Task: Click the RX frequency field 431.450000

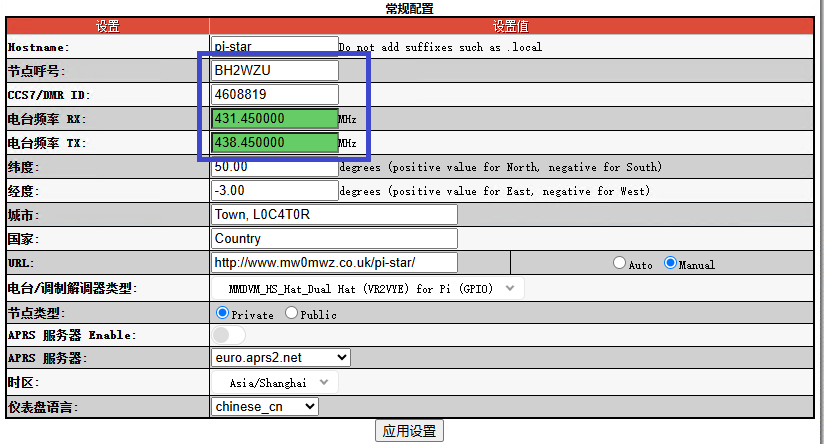Action: (275, 119)
